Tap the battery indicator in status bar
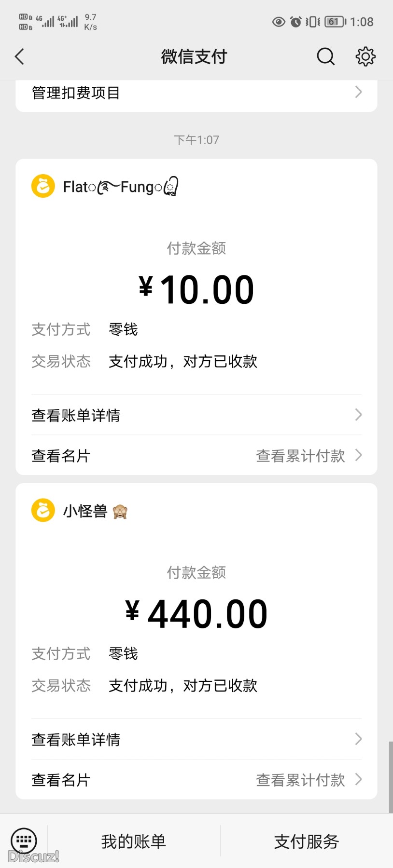Screen dimensions: 393x868 [335, 22]
